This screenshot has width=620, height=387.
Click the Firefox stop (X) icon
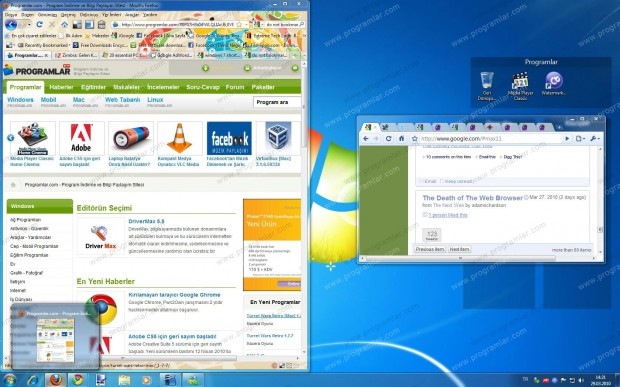point(52,25)
